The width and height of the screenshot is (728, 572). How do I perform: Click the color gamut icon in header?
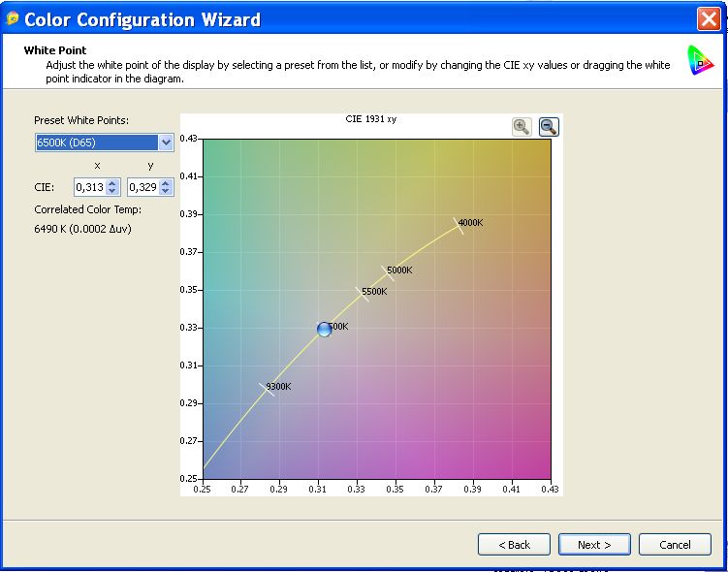point(701,61)
